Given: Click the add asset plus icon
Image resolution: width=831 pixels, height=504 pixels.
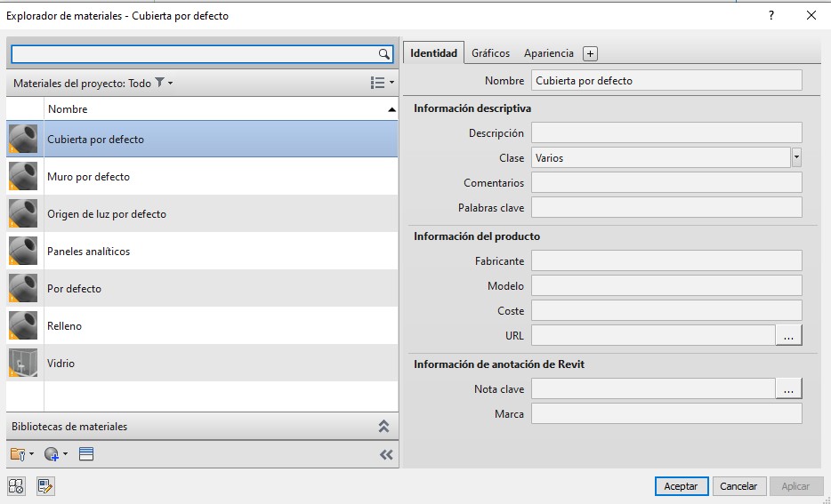Looking at the screenshot, I should tap(590, 53).
